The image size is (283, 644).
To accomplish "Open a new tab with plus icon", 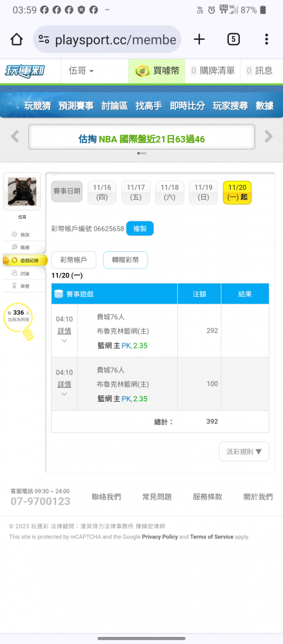I will (x=199, y=39).
